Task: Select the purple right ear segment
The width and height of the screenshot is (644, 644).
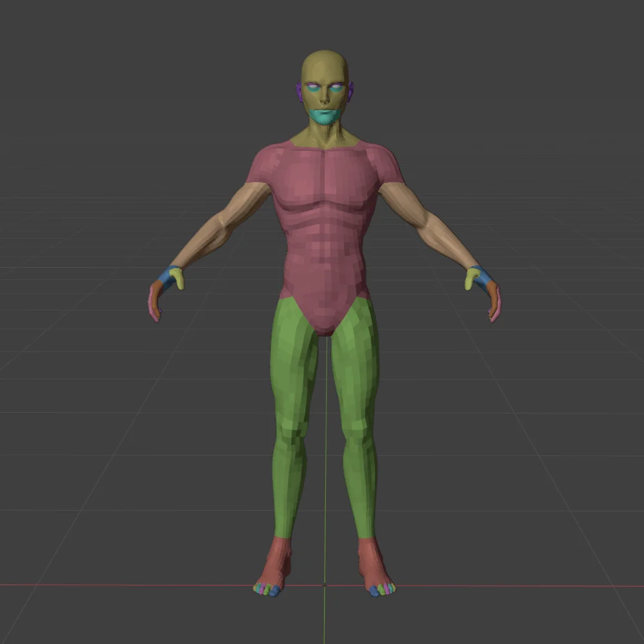Action: (x=298, y=91)
